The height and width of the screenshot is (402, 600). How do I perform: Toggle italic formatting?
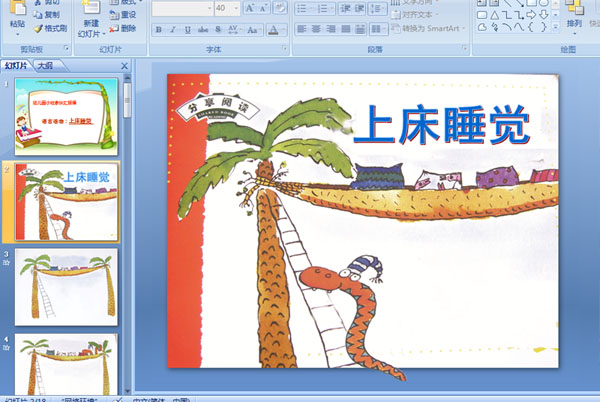tap(172, 30)
